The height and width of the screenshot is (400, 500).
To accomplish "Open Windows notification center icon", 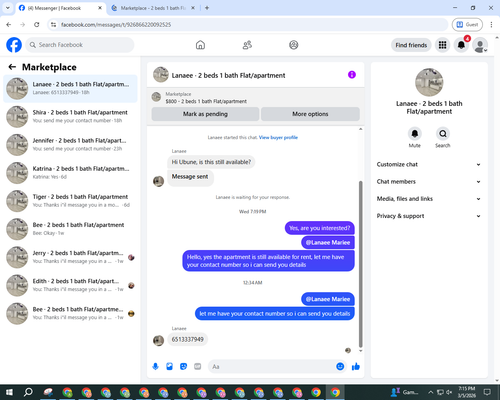I will [x=487, y=392].
